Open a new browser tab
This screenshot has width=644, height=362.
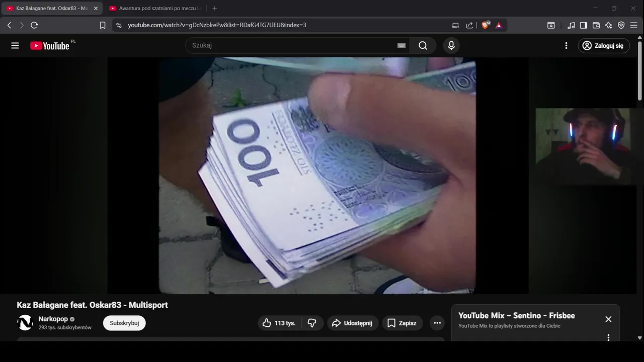click(215, 9)
